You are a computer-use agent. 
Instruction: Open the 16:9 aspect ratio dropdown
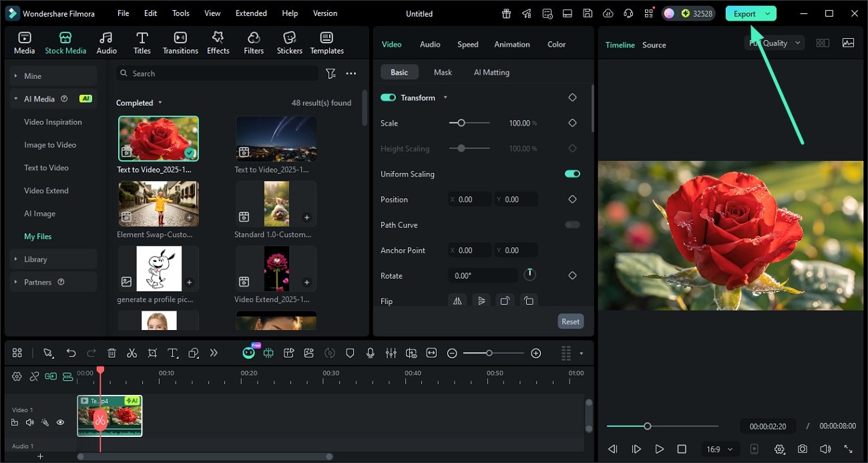719,449
